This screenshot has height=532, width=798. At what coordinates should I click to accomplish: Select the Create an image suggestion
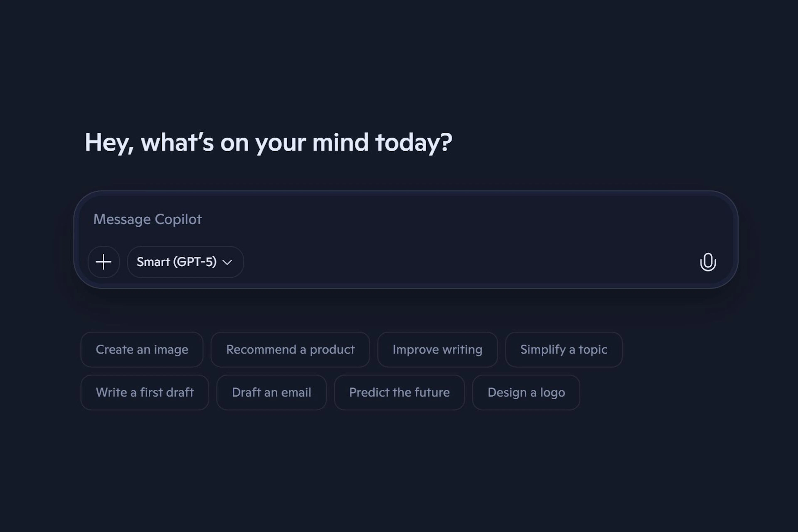(x=142, y=350)
